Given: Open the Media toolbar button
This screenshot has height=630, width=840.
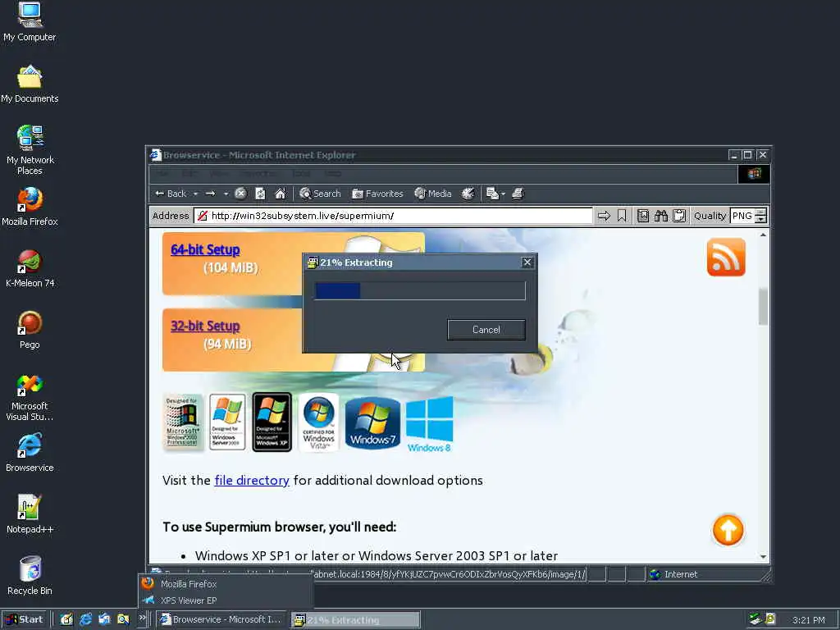Looking at the screenshot, I should (433, 194).
